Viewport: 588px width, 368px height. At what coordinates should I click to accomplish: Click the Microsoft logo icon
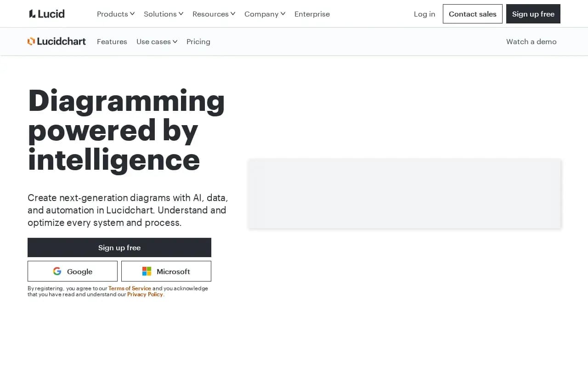pyautogui.click(x=147, y=271)
